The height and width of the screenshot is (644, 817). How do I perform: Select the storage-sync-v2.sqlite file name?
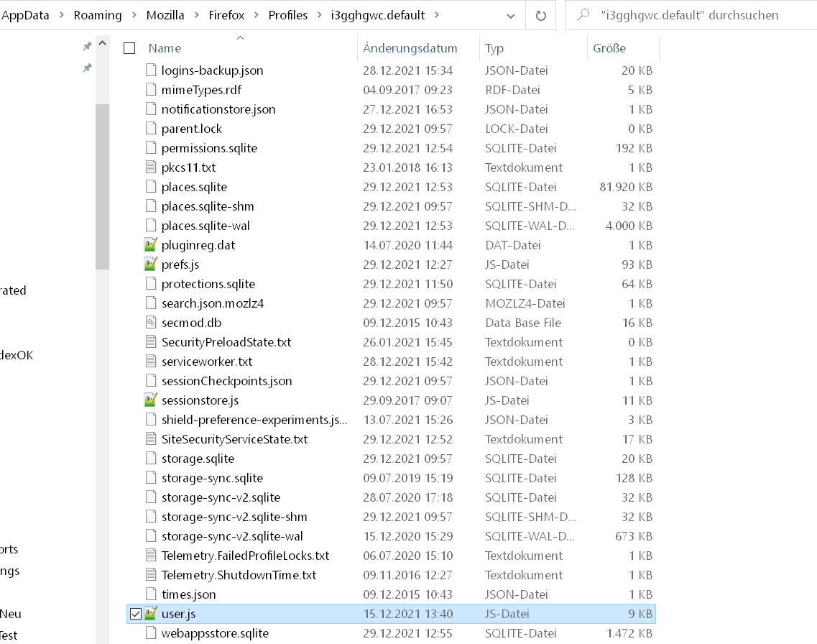coord(221,497)
